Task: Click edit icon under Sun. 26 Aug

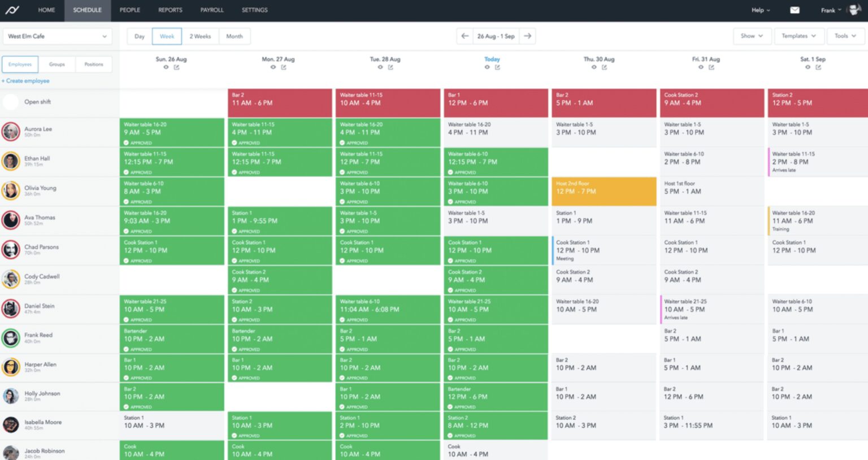Action: click(176, 67)
